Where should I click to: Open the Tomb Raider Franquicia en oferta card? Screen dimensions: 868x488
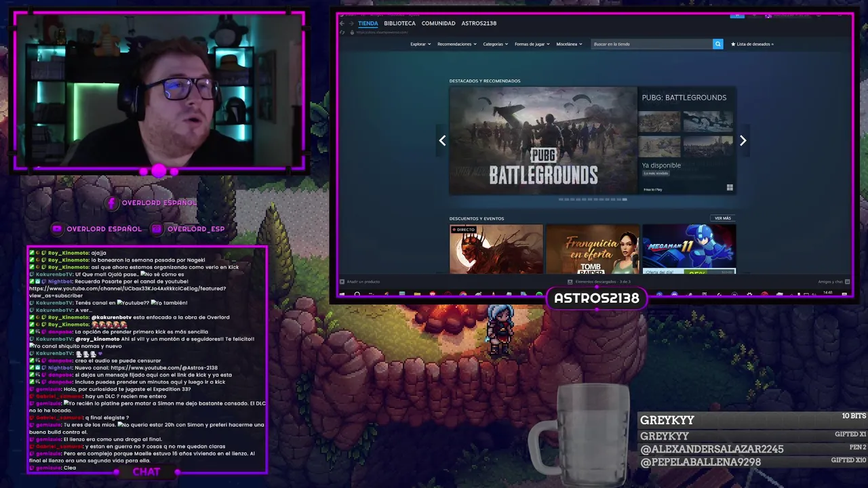592,249
